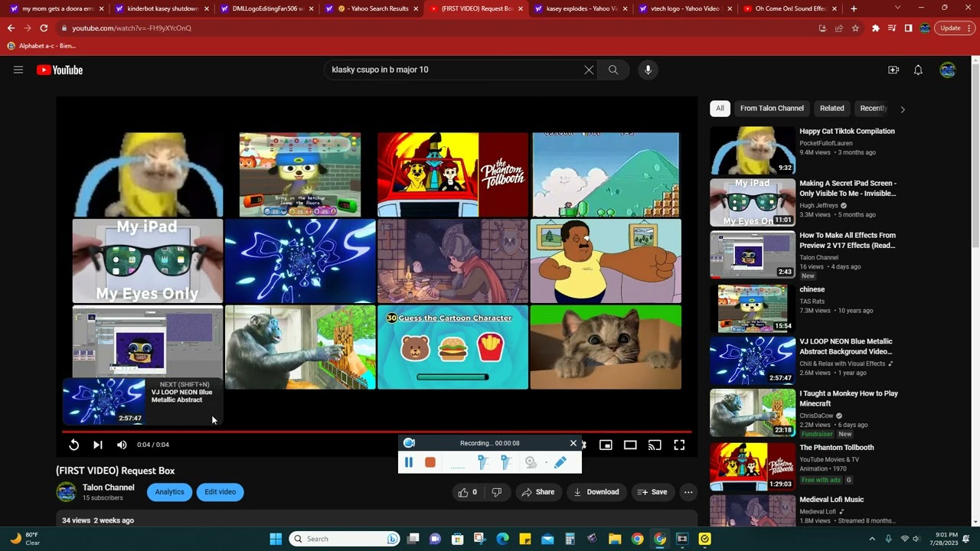
Task: Toggle the recorder webcam overlay
Action: [531, 462]
